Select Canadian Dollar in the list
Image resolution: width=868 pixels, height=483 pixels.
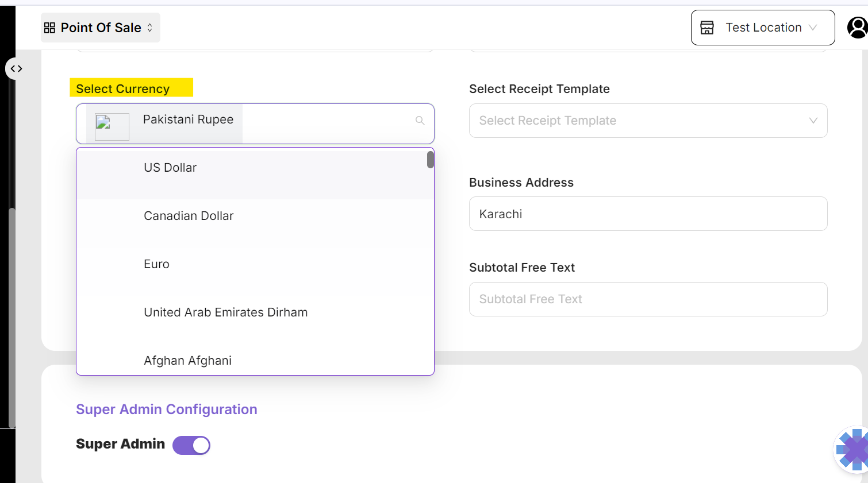coord(189,216)
